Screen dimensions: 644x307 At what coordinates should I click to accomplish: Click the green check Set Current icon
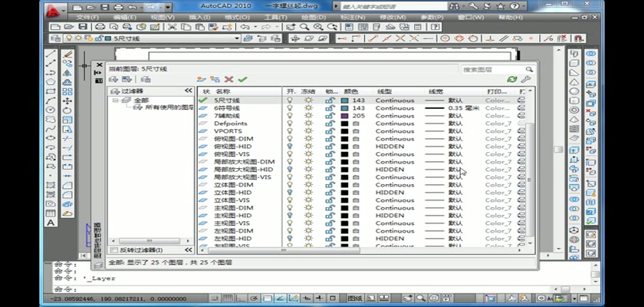pos(242,79)
